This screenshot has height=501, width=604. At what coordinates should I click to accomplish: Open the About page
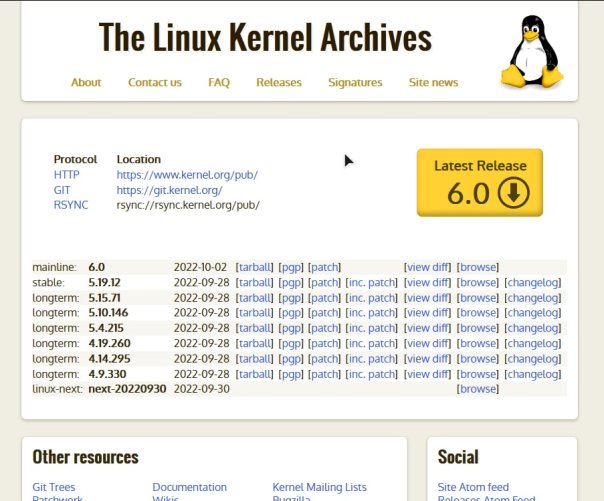pyautogui.click(x=86, y=82)
